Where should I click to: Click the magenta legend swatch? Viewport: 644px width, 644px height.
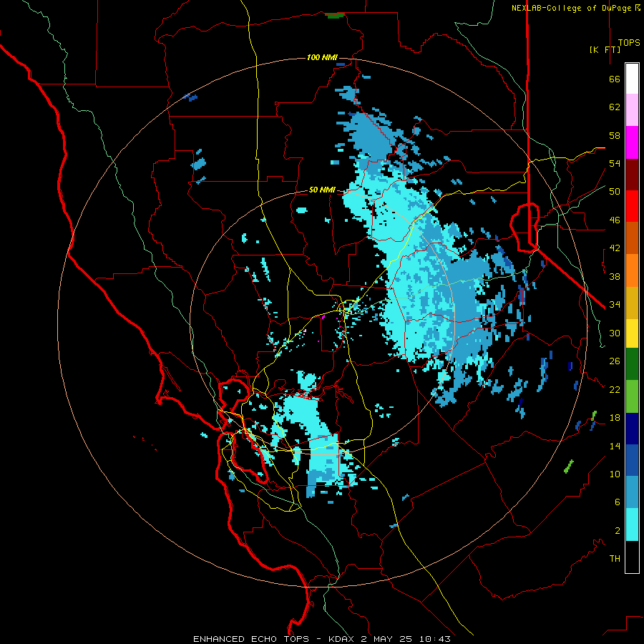[x=632, y=142]
